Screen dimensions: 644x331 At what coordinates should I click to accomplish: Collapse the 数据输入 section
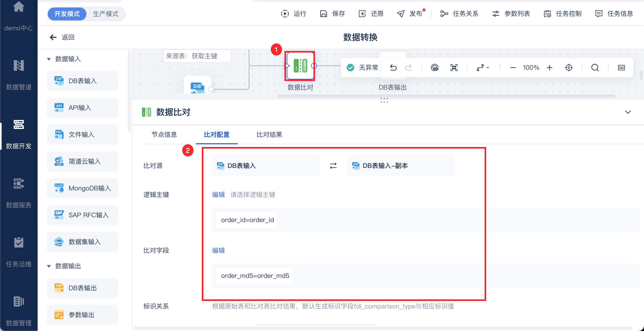[49, 59]
